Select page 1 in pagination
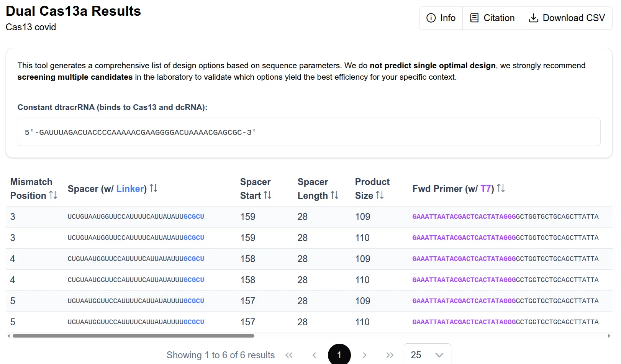This screenshot has width=621, height=364. point(339,355)
